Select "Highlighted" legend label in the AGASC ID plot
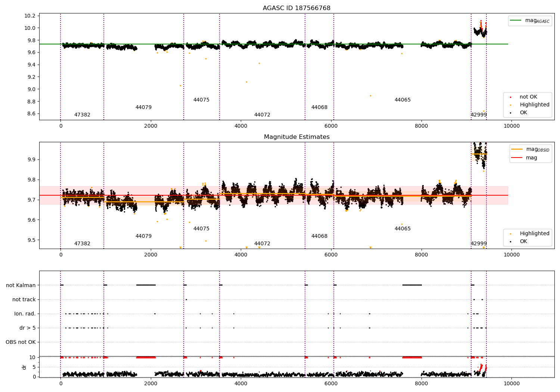The height and width of the screenshot is (392, 560). coord(535,105)
